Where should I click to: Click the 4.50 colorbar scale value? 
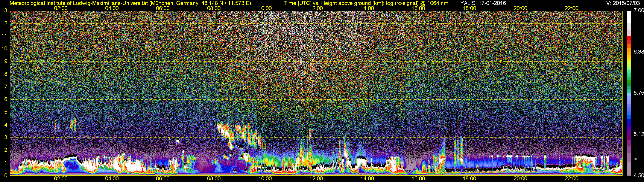638,176
